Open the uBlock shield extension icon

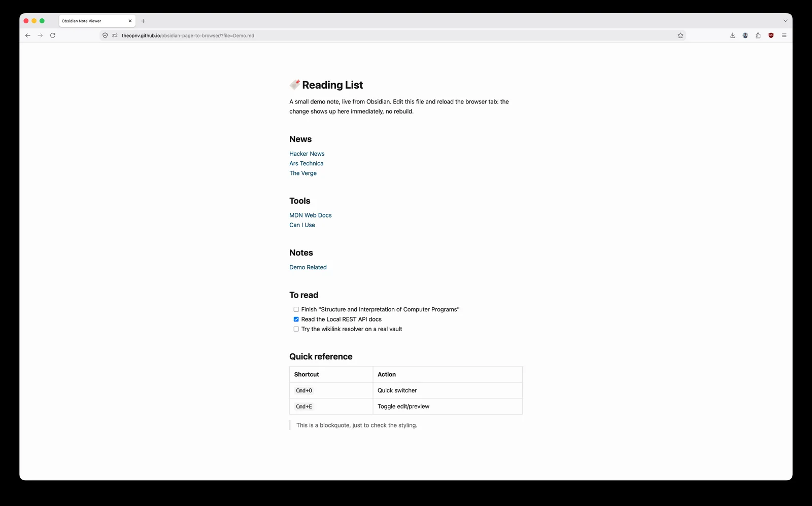pyautogui.click(x=771, y=35)
